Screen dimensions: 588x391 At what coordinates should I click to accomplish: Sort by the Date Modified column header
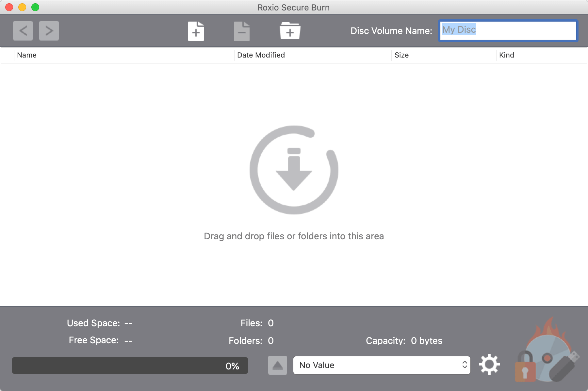tap(261, 55)
